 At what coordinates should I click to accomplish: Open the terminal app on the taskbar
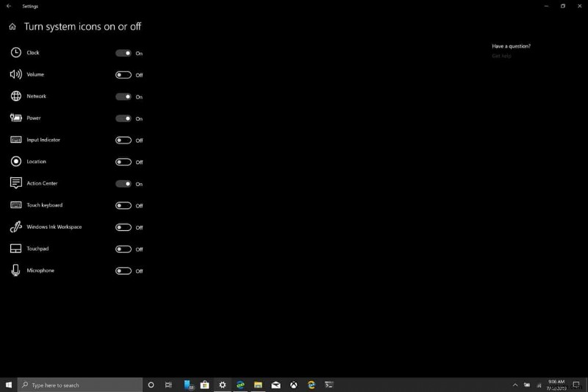pyautogui.click(x=329, y=385)
